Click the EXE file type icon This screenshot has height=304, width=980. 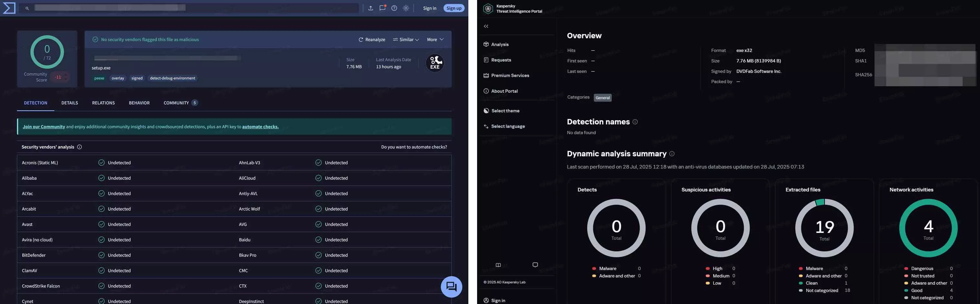435,63
